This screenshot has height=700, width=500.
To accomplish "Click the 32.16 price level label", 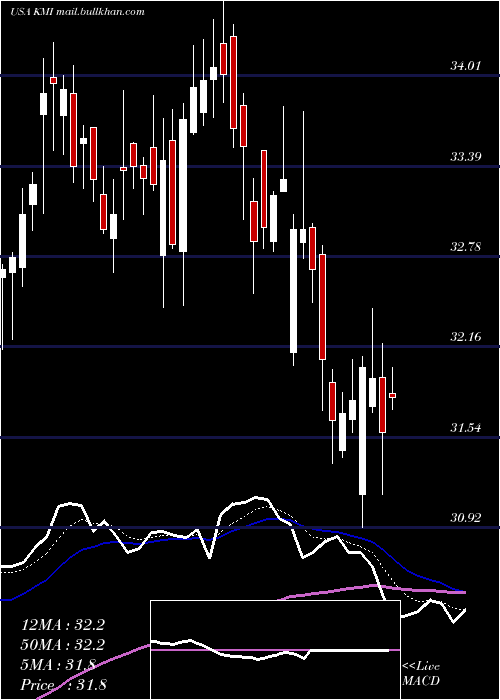I will (x=466, y=337).
